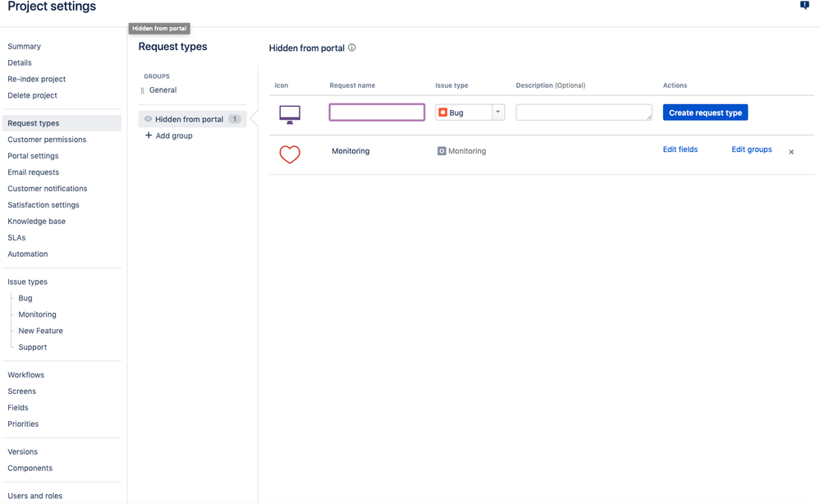The width and height of the screenshot is (820, 504).
Task: Click the Monitoring request name text
Action: 350,151
